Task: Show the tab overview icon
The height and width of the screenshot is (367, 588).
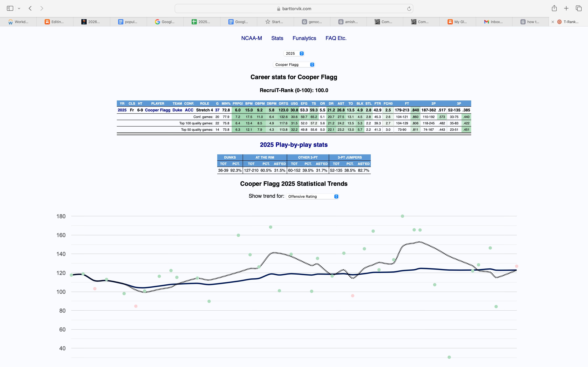Action: [x=579, y=9]
